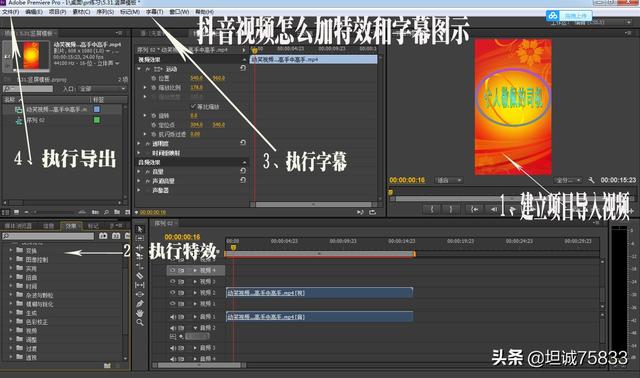Click the new bin folder icon in Project panel footer
640x378 pixels.
pyautogui.click(x=117, y=212)
